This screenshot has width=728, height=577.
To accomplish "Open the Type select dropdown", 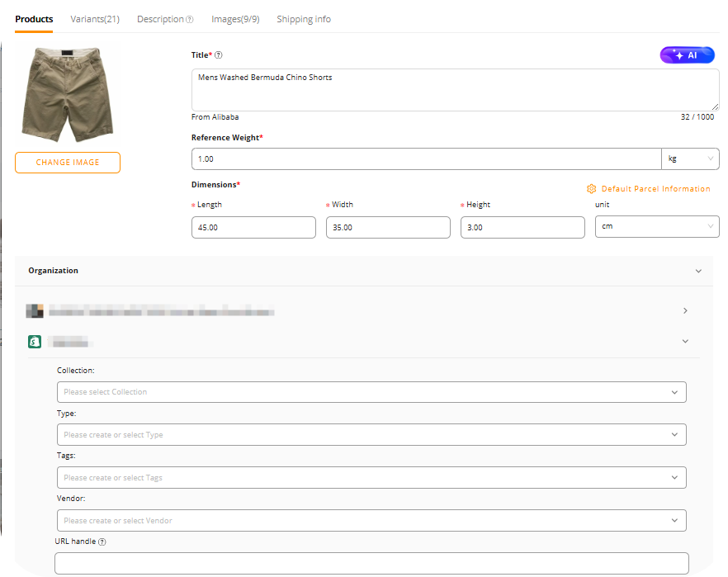I will click(371, 435).
